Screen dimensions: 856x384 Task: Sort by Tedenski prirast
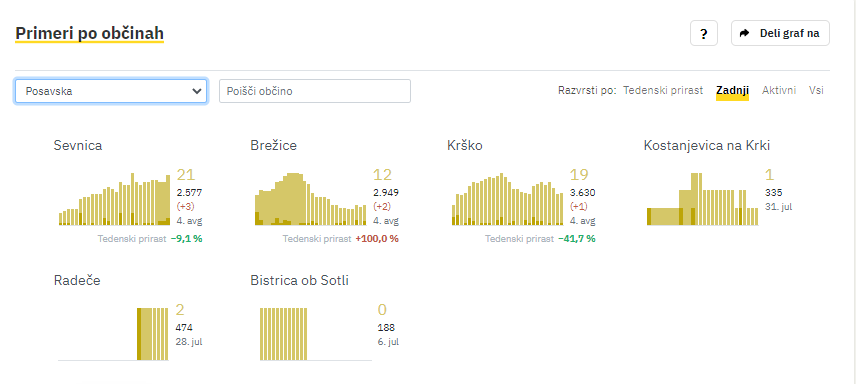coord(663,91)
